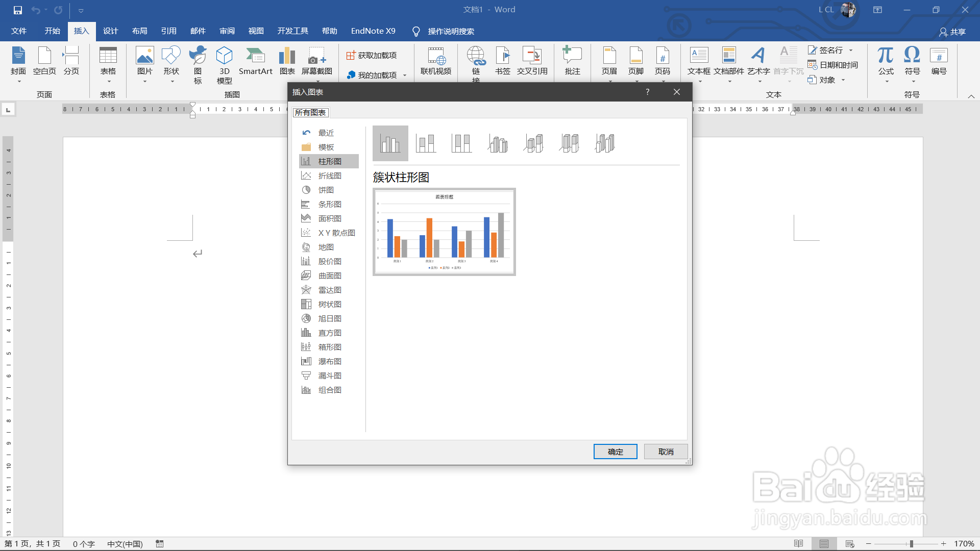Viewport: 980px width, 551px height.
Task: Select X Y Scatter chart category
Action: 336,233
